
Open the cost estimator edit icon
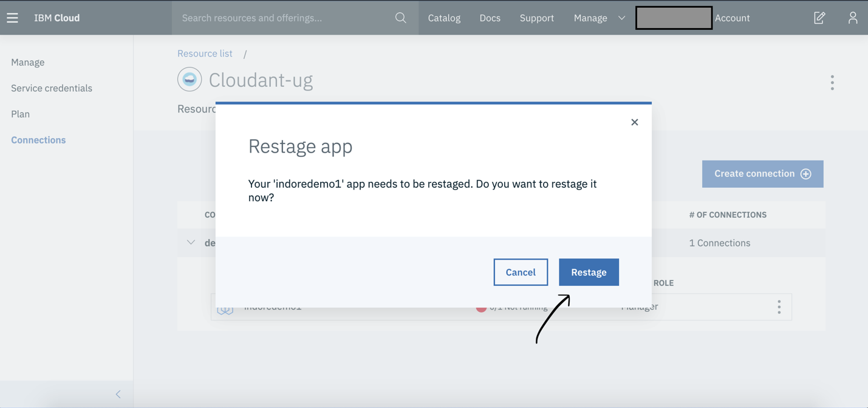tap(819, 18)
